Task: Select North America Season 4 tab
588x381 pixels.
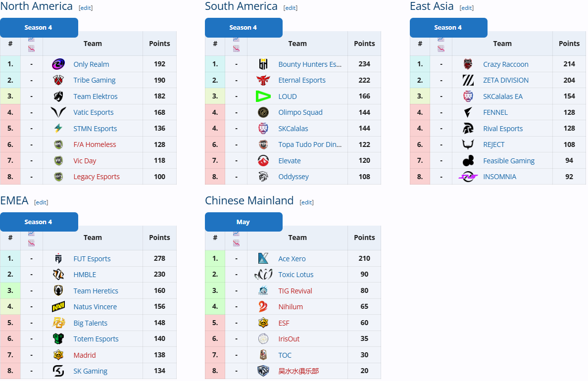Action: [x=39, y=28]
